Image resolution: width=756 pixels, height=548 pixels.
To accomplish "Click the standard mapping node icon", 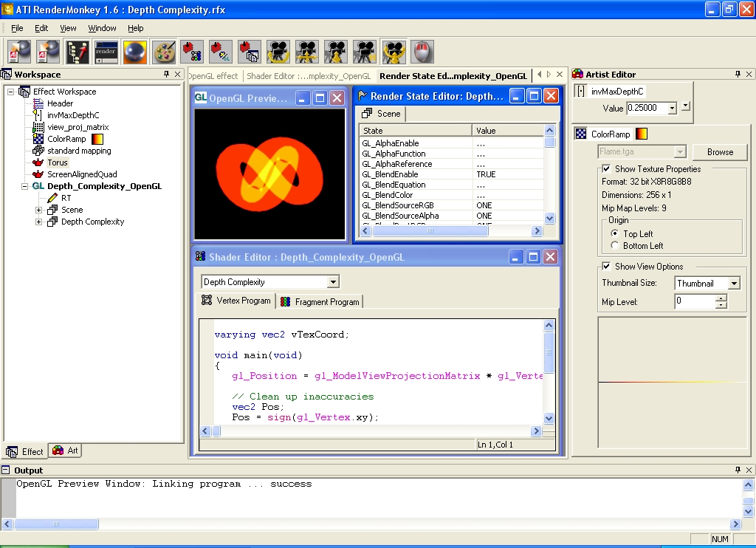I will point(38,151).
